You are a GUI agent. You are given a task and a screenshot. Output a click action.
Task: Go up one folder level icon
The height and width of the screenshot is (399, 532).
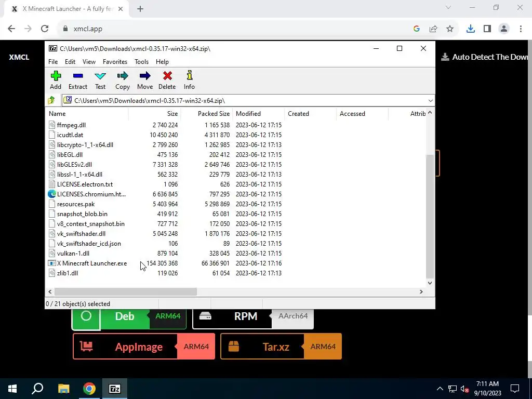pos(51,100)
